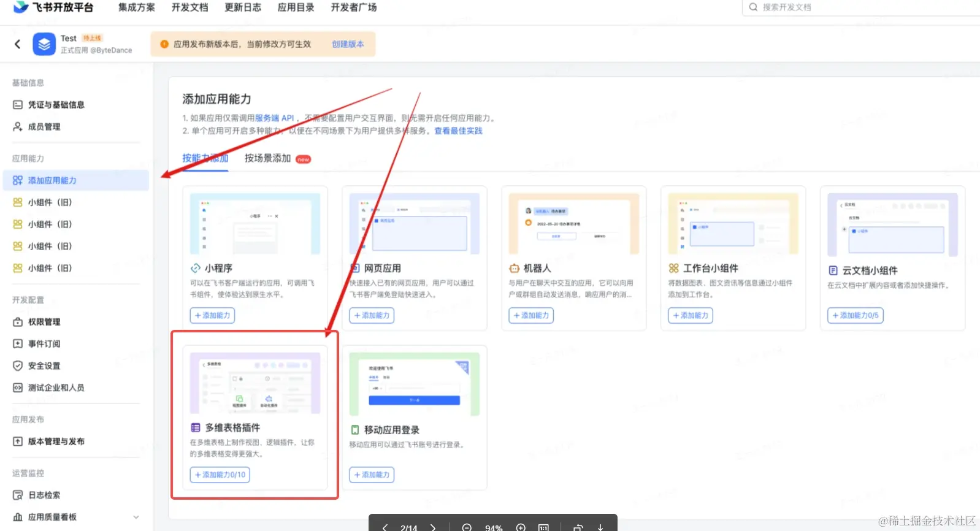Viewport: 980px width, 531px height.
Task: Click the 小程序 card icon
Action: pos(196,268)
